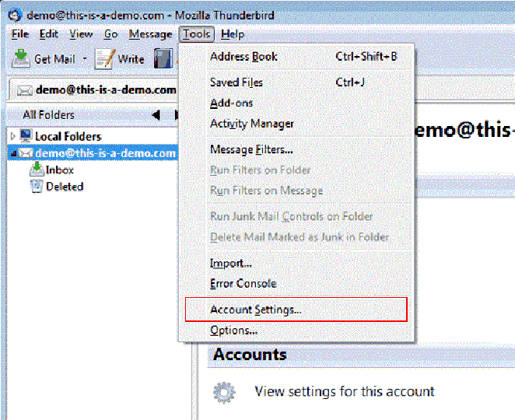
Task: Open the Edit menu
Action: click(48, 34)
